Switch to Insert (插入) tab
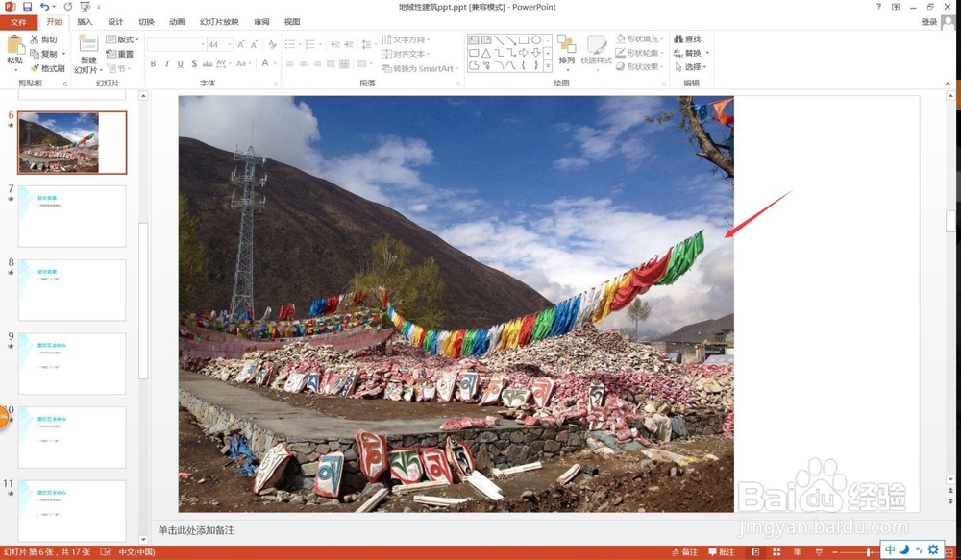 (x=86, y=22)
